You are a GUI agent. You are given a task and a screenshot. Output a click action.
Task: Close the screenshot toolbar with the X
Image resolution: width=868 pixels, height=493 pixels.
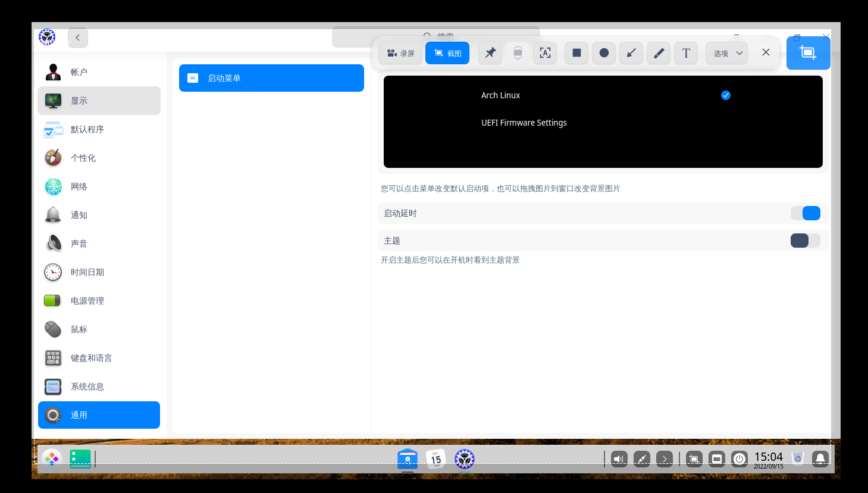[x=766, y=52]
